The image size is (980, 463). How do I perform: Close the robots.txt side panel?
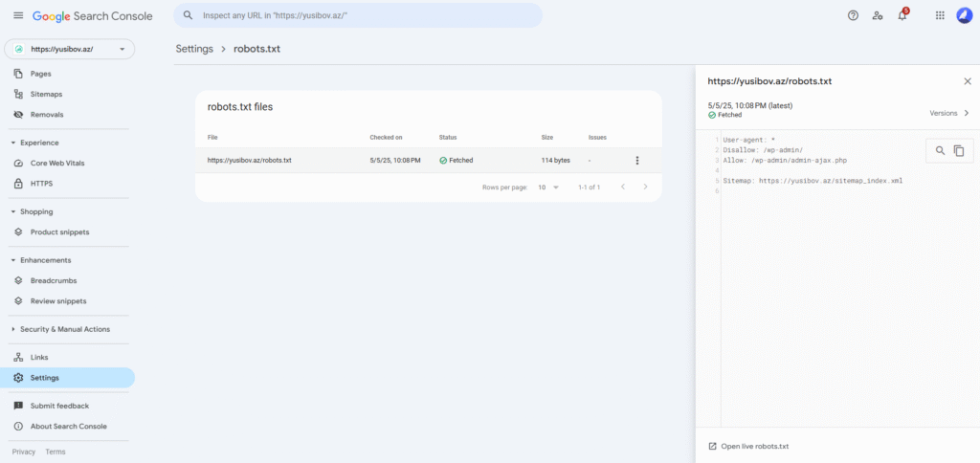click(968, 81)
